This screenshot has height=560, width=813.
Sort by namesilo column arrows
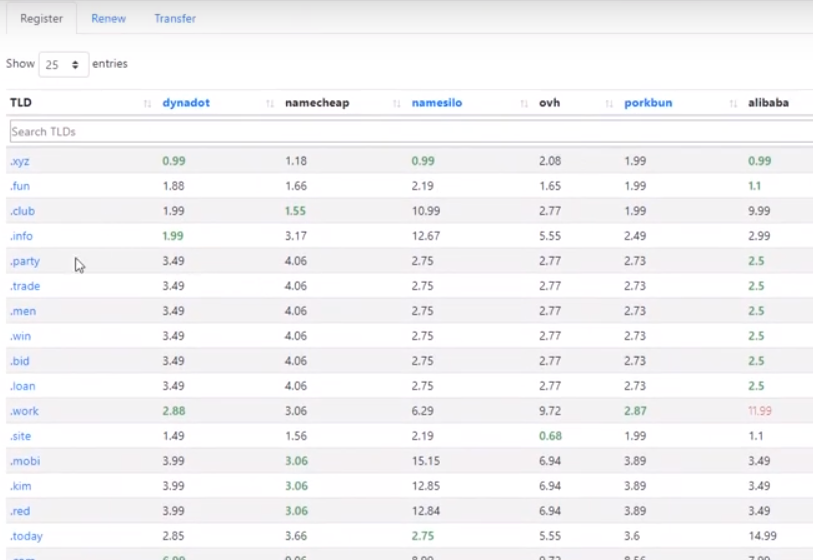pyautogui.click(x=524, y=103)
